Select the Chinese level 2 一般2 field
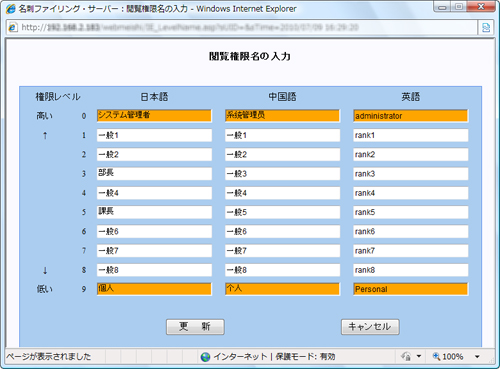The image size is (500, 369). tap(282, 154)
